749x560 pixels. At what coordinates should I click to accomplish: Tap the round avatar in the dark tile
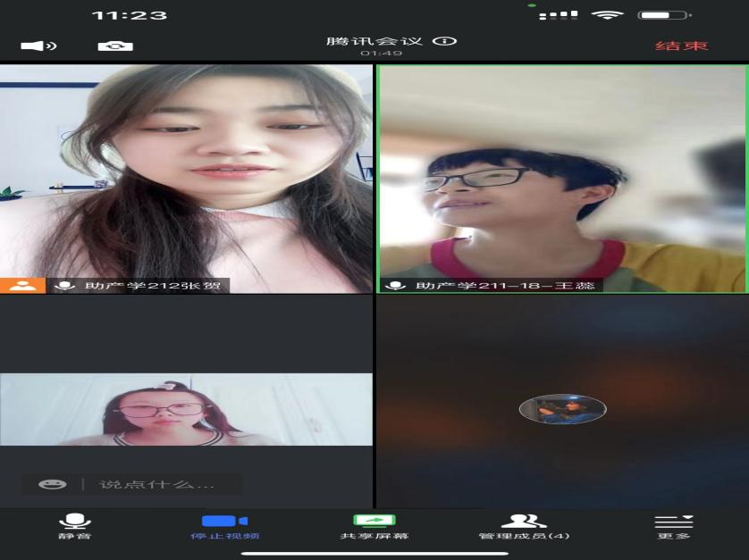tap(562, 409)
